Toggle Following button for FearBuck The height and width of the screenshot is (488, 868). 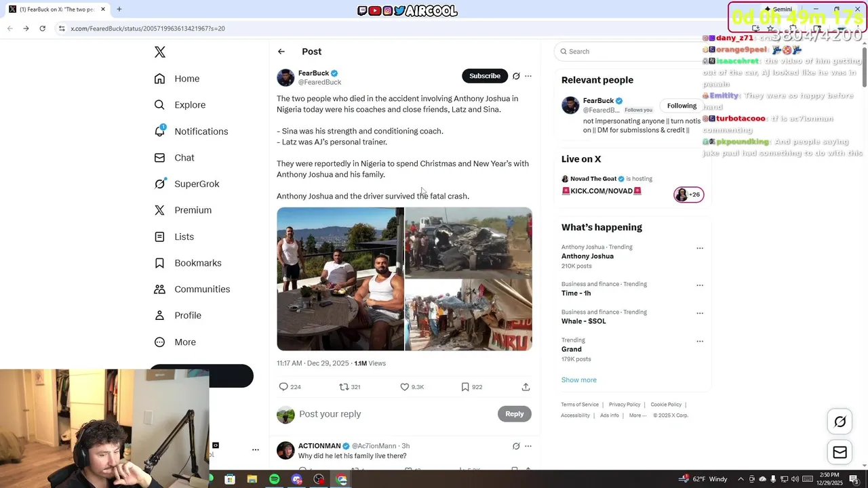tap(682, 106)
